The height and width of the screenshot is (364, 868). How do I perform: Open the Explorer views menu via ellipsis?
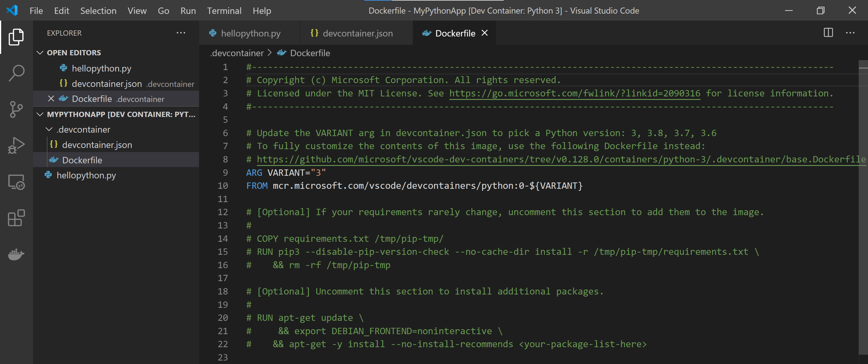(x=181, y=32)
